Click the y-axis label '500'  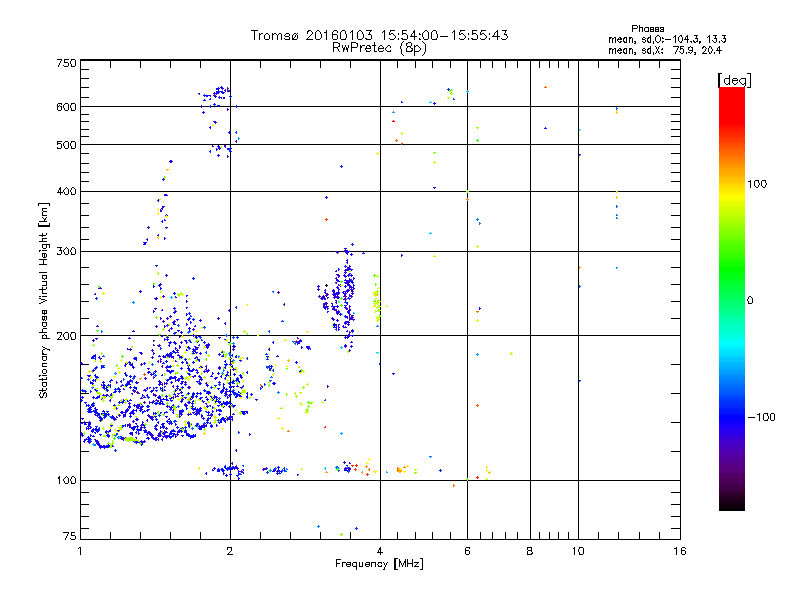(66, 145)
